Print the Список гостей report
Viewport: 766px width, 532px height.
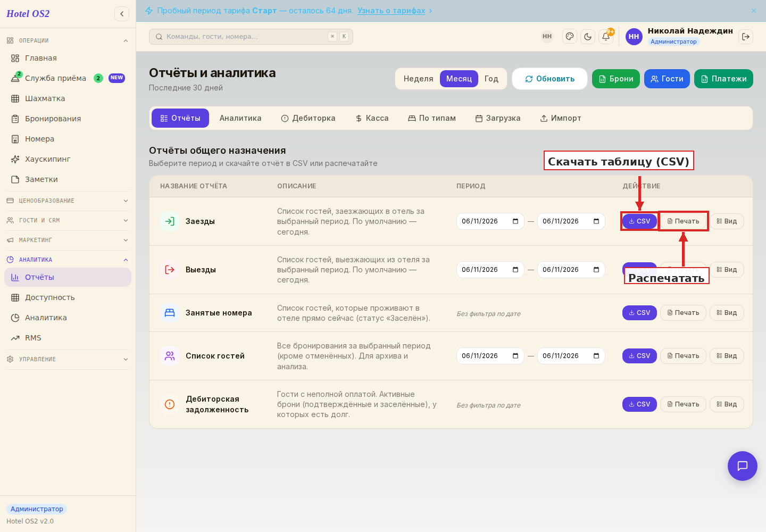tap(683, 356)
